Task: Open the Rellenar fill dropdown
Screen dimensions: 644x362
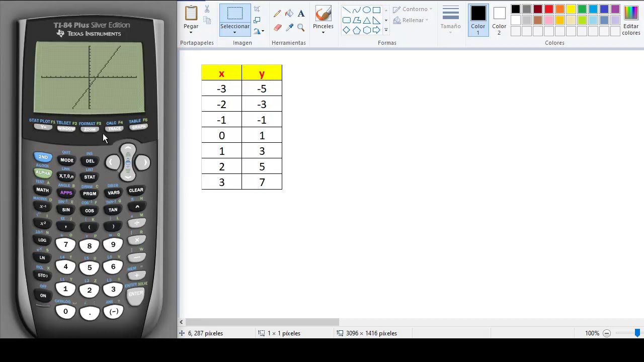Action: tap(411, 20)
